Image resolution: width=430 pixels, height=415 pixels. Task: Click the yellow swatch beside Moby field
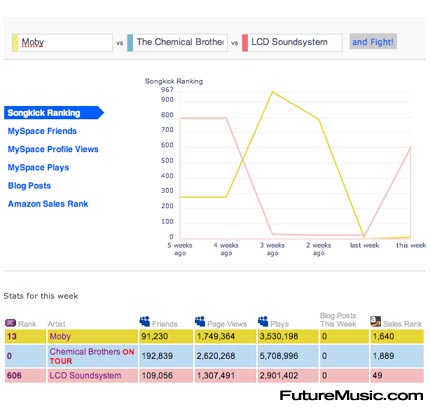pyautogui.click(x=15, y=43)
